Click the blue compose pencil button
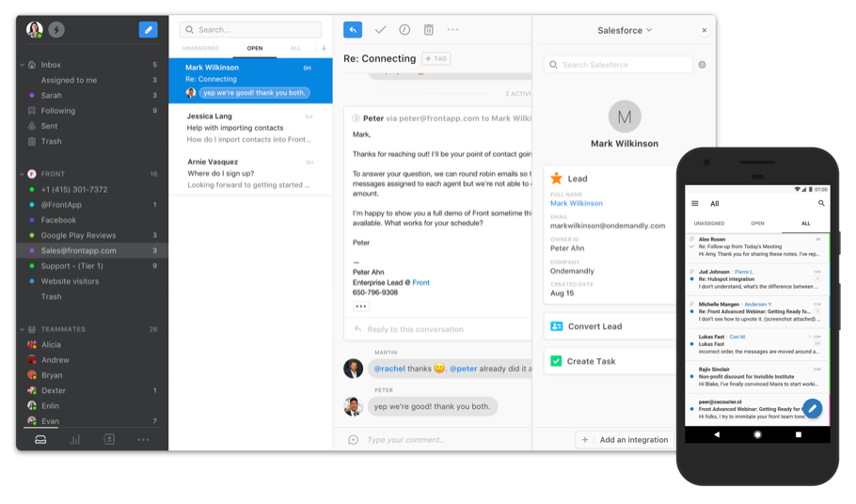 148,29
